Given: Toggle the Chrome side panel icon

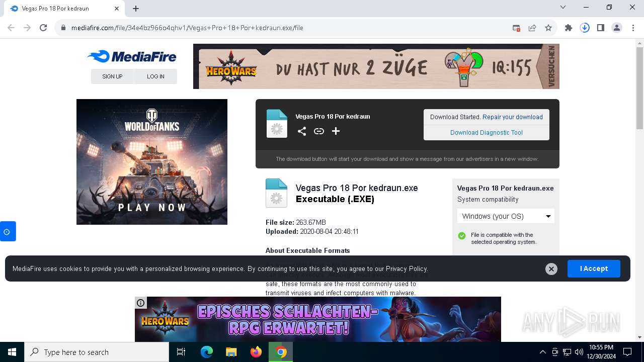Looking at the screenshot, I should click(601, 28).
